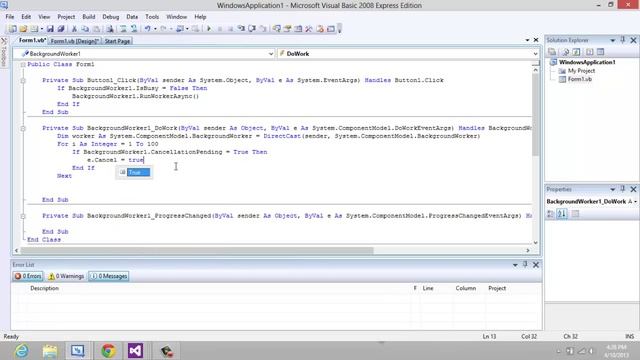Sort Error List by Description column
The width and height of the screenshot is (640, 360).
44,288
